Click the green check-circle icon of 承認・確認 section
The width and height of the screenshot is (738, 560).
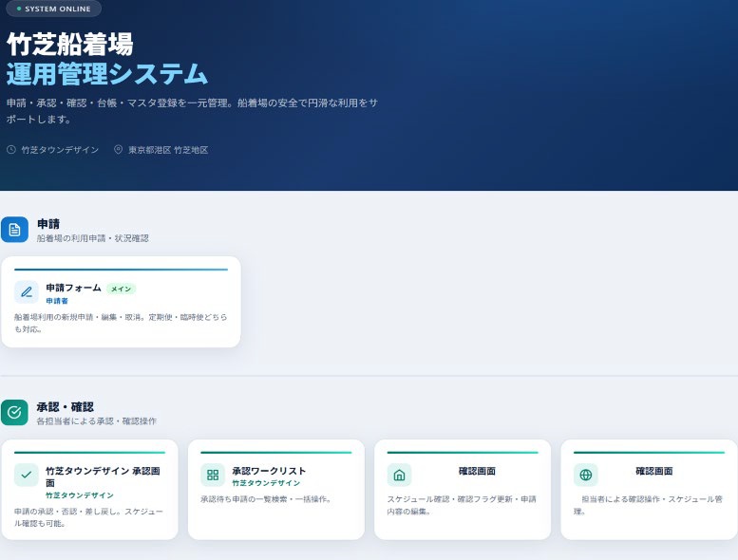pyautogui.click(x=14, y=412)
